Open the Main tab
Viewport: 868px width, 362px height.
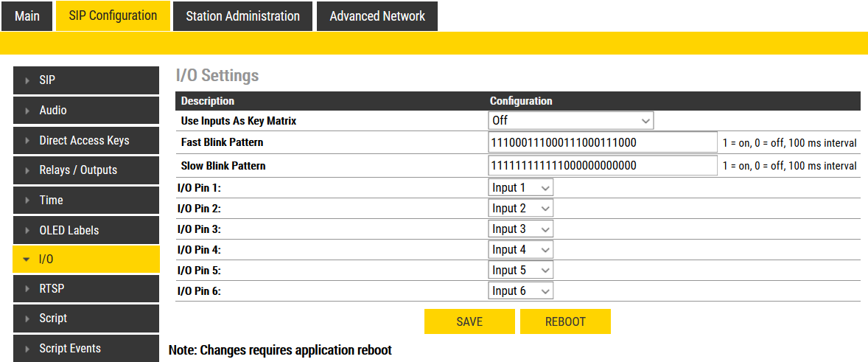pyautogui.click(x=27, y=16)
